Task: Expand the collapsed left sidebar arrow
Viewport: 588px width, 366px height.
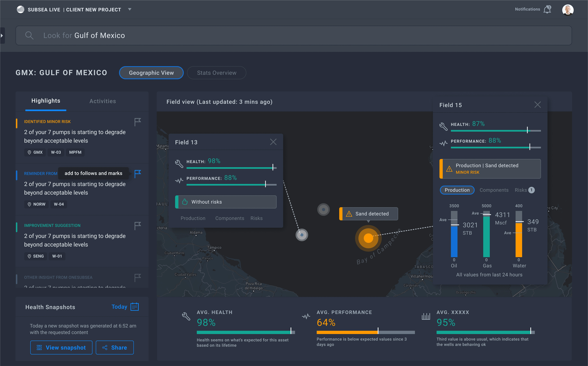Action: [x=2, y=36]
